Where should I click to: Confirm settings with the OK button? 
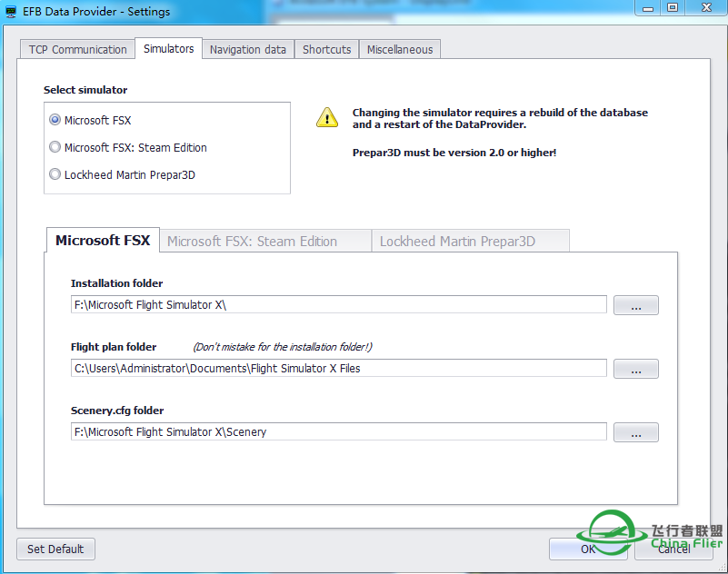pyautogui.click(x=588, y=549)
